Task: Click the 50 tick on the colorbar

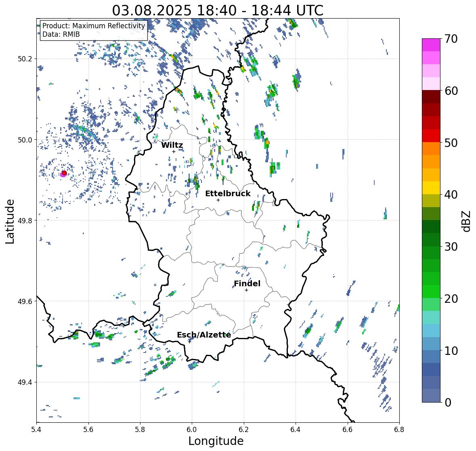Action: [451, 143]
